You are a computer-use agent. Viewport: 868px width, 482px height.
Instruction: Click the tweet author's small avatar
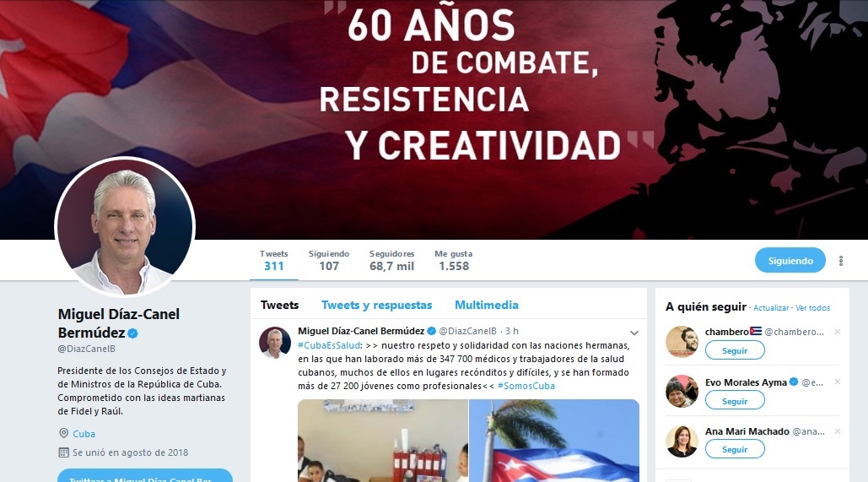point(275,343)
